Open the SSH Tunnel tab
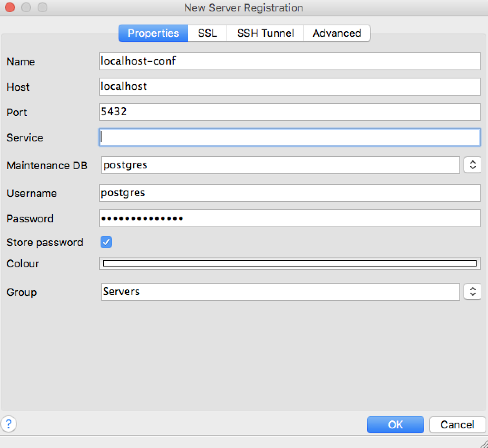Viewport: 488px width, 448px height. coord(265,33)
